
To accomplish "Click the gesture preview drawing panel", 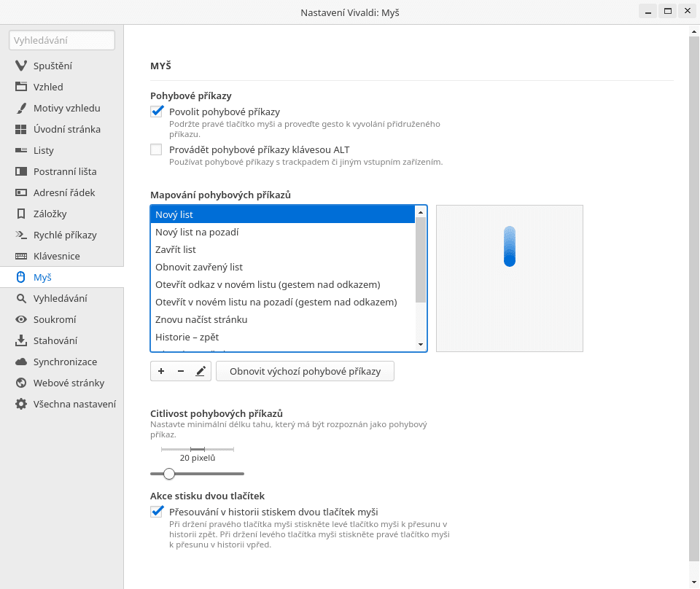I will (x=510, y=278).
